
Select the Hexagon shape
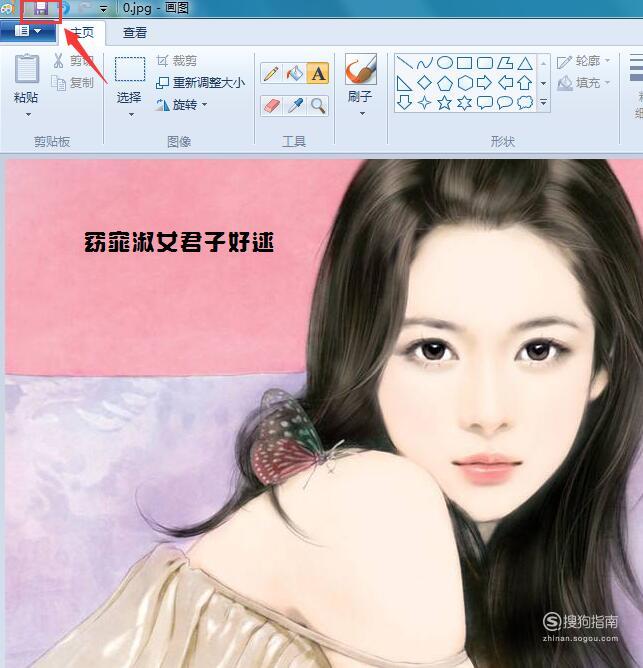pyautogui.click(x=465, y=83)
